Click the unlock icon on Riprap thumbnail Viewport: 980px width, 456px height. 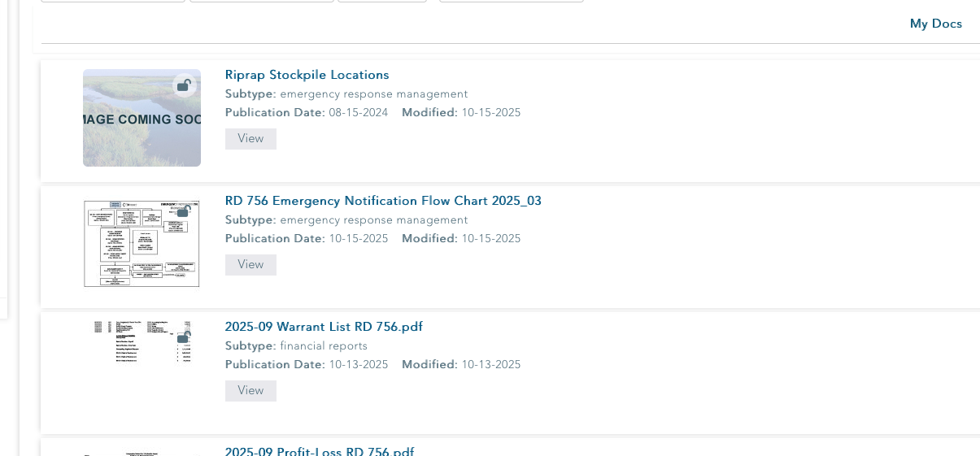point(185,85)
